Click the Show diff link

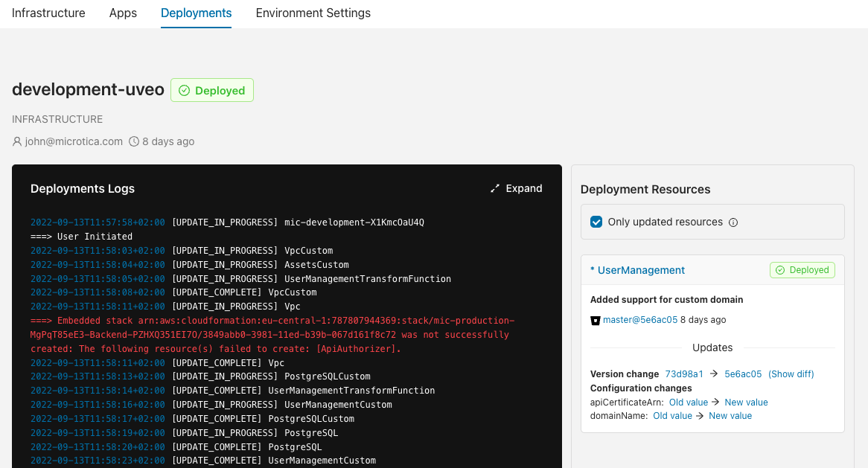pos(791,374)
